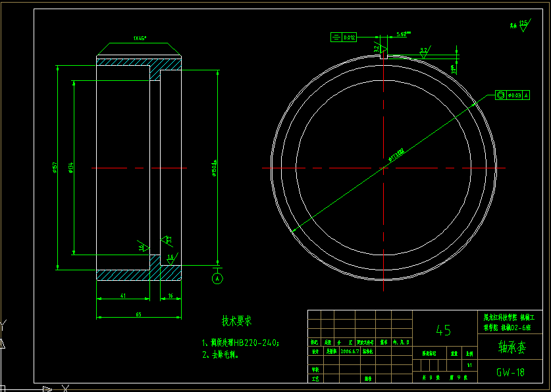The image size is (551, 392).
Task: Select the ø150 toleranced diameter dimension
Action: [x=215, y=168]
